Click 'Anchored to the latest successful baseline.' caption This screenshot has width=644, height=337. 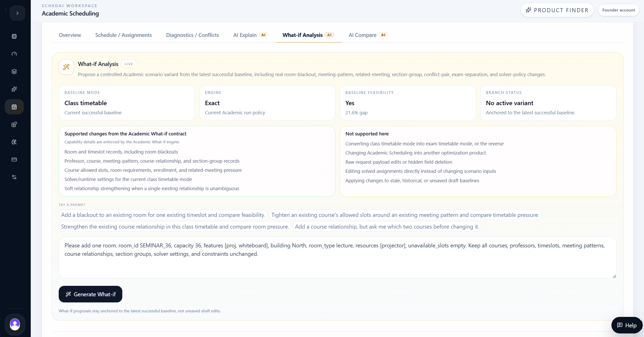click(x=531, y=113)
